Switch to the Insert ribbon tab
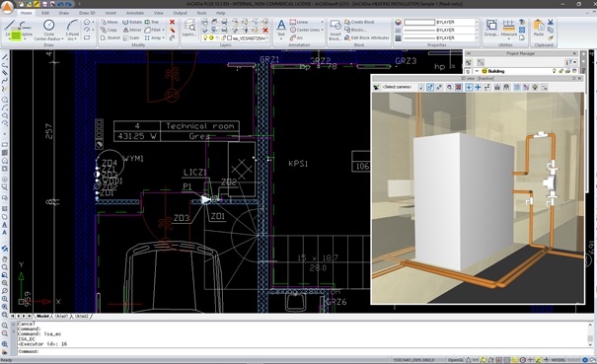597x364 pixels. (x=111, y=13)
